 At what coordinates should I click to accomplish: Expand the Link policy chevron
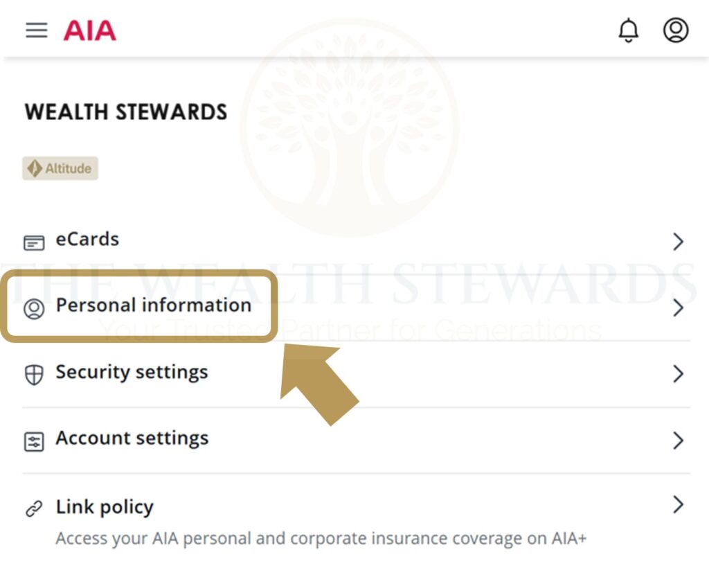pyautogui.click(x=679, y=505)
